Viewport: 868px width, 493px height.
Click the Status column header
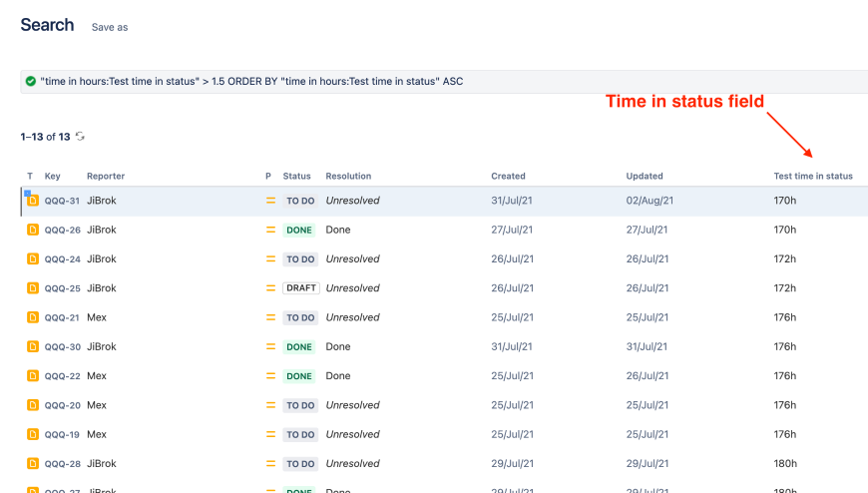pyautogui.click(x=297, y=176)
